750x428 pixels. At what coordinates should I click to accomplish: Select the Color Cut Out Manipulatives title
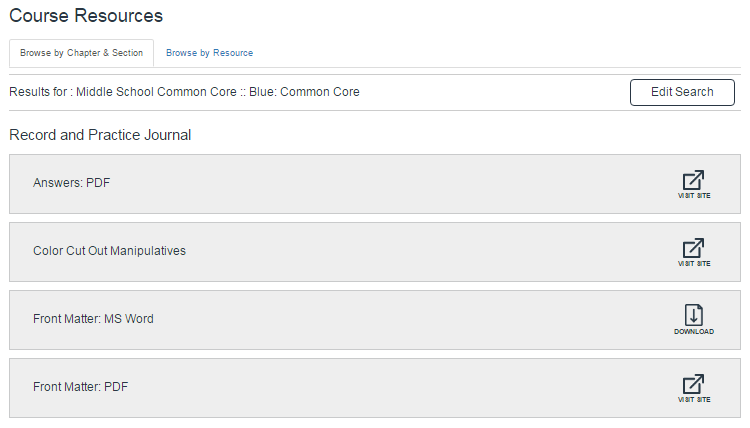point(109,251)
